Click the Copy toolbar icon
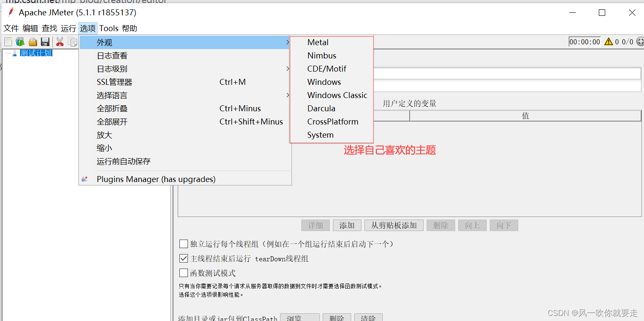The image size is (644, 321). point(72,42)
